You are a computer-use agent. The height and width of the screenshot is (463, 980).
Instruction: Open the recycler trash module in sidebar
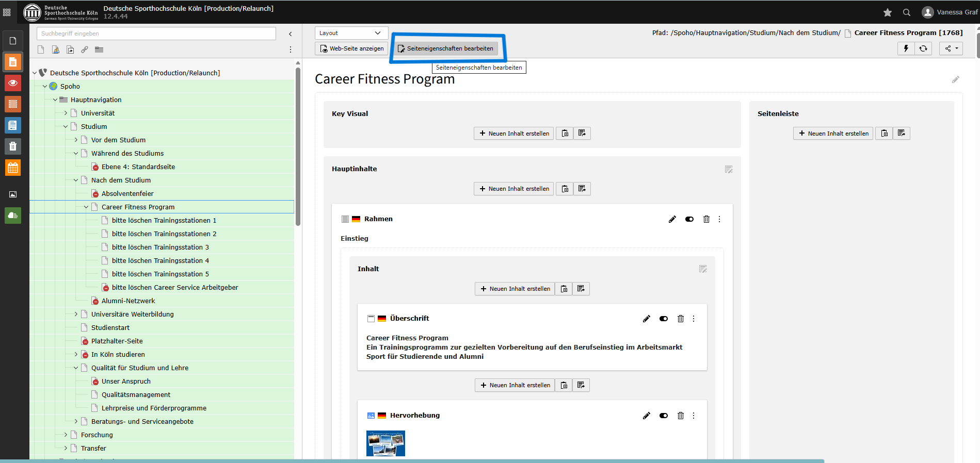13,146
